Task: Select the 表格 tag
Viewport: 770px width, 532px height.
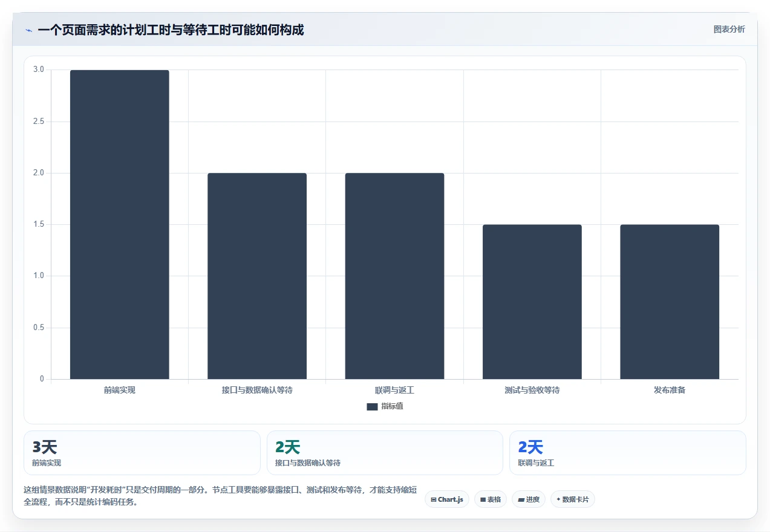Action: [x=491, y=499]
